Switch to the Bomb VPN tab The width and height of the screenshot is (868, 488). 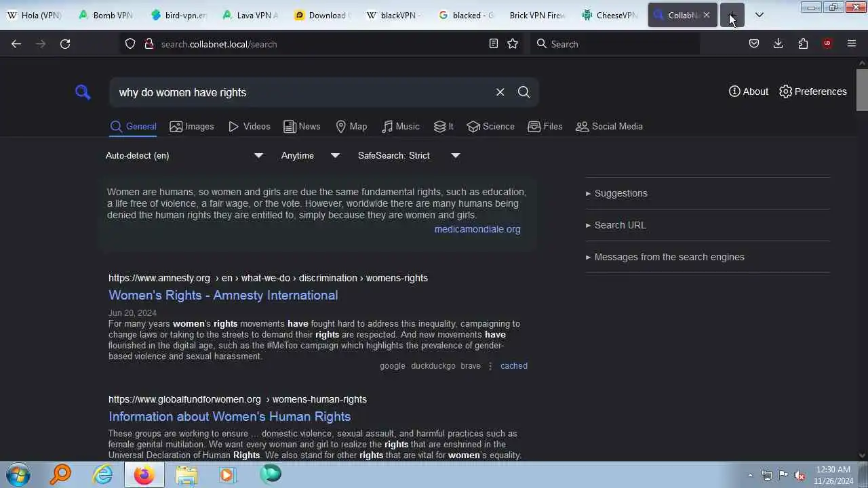[x=106, y=15]
